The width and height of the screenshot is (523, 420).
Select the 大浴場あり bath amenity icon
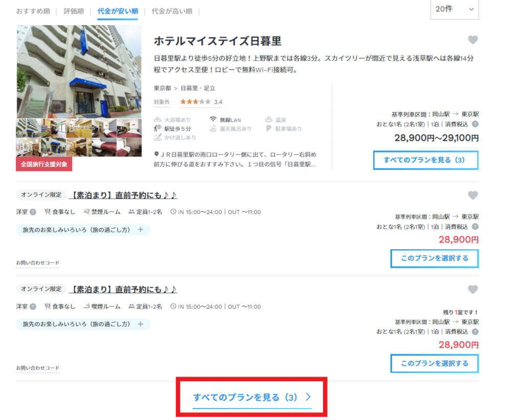157,119
